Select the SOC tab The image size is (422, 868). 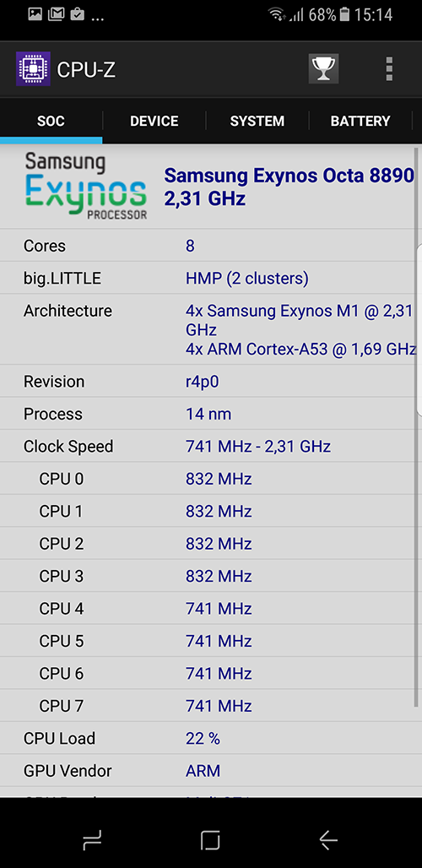[x=51, y=122]
